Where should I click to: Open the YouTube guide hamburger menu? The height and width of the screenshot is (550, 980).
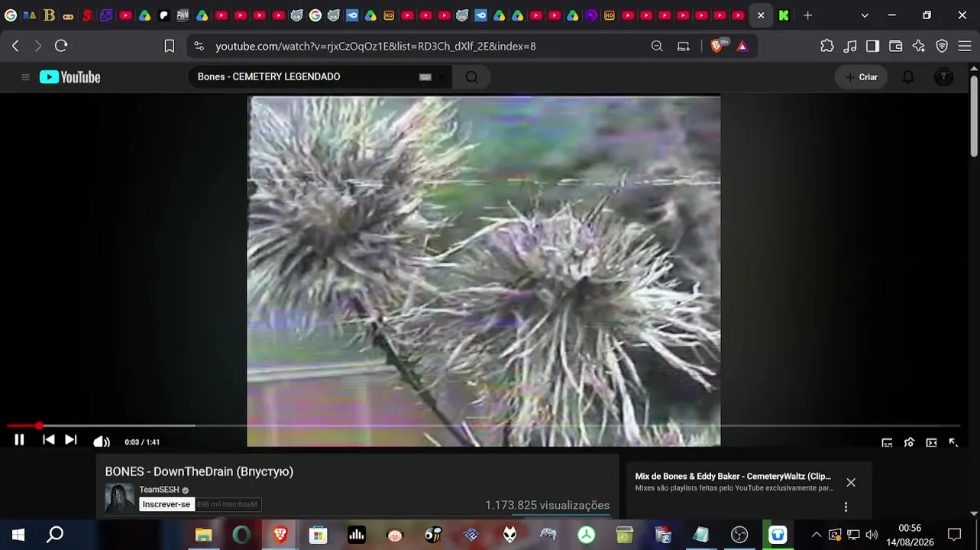[25, 77]
